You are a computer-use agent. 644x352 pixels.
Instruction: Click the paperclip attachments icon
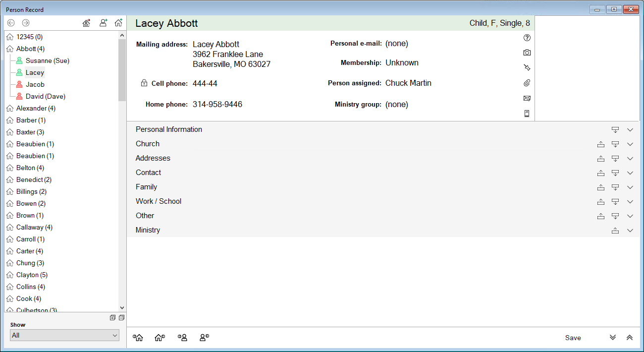527,83
